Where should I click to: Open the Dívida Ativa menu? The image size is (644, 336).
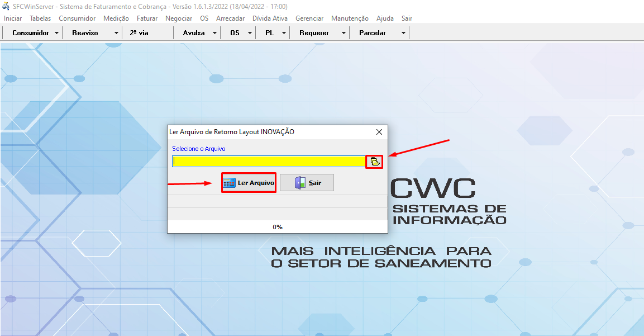[x=270, y=18]
